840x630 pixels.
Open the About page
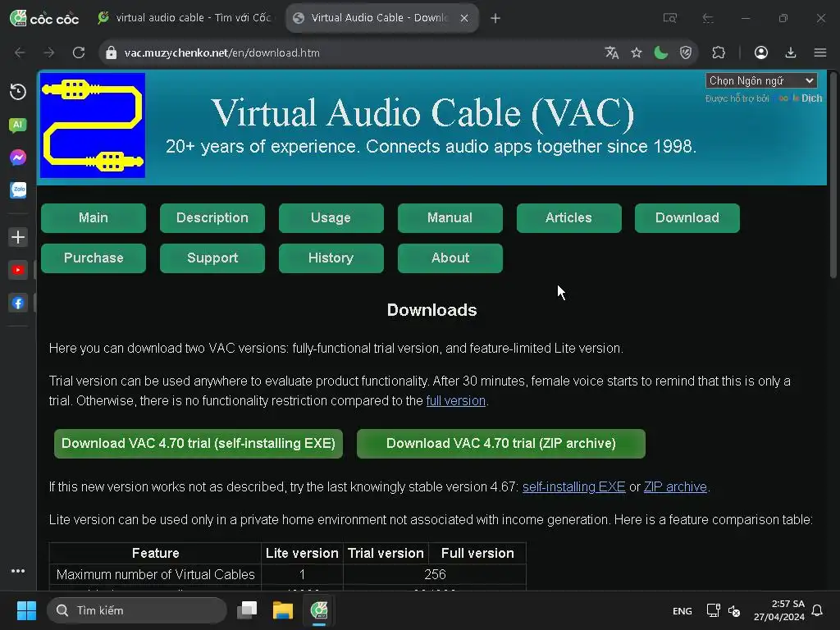click(x=450, y=258)
